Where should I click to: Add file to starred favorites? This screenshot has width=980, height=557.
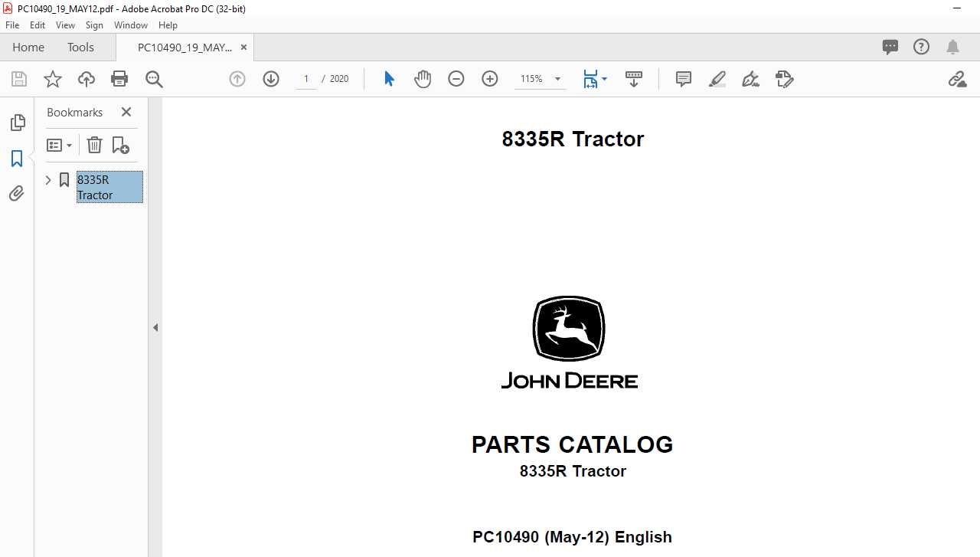53,79
